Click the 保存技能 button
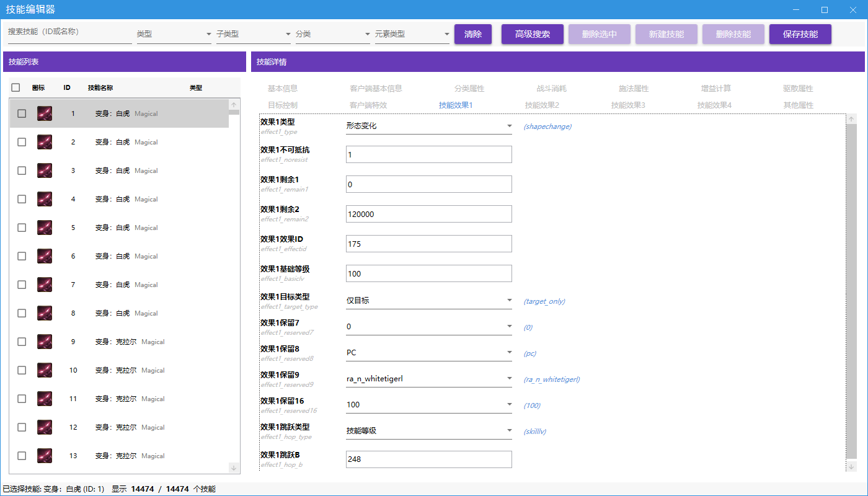This screenshot has width=868, height=496. pos(800,34)
